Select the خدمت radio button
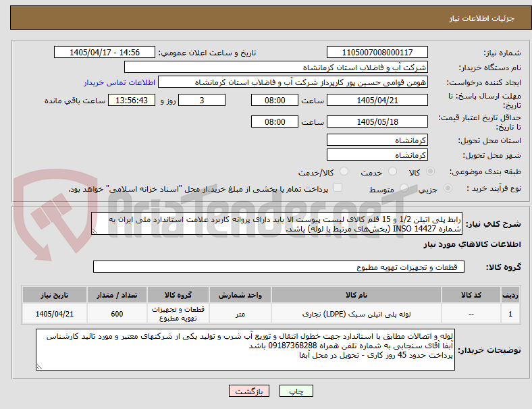This screenshot has height=409, width=532. [x=392, y=171]
